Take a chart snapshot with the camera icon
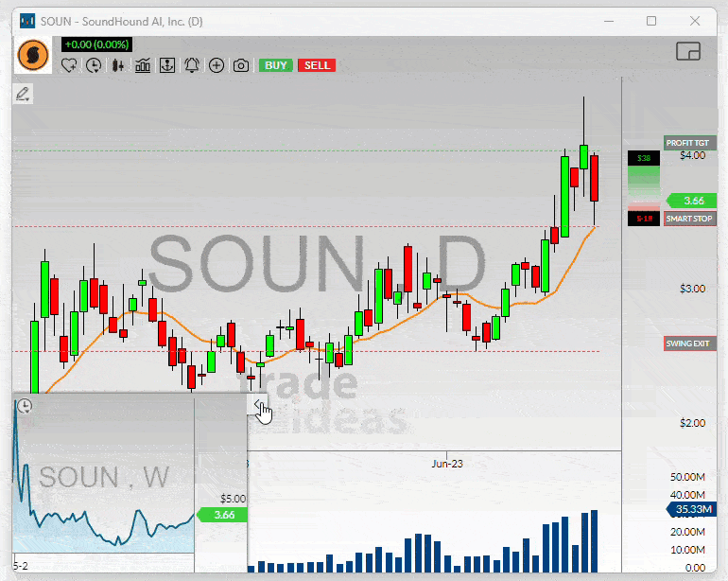This screenshot has width=728, height=581. click(x=241, y=65)
